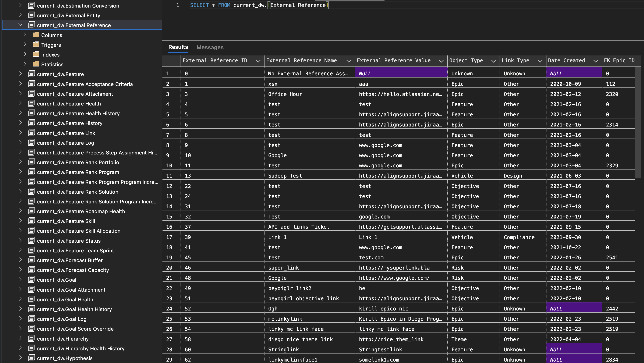The image size is (644, 363).
Task: Click table icon for current_dw.Goal
Action: pos(31,279)
